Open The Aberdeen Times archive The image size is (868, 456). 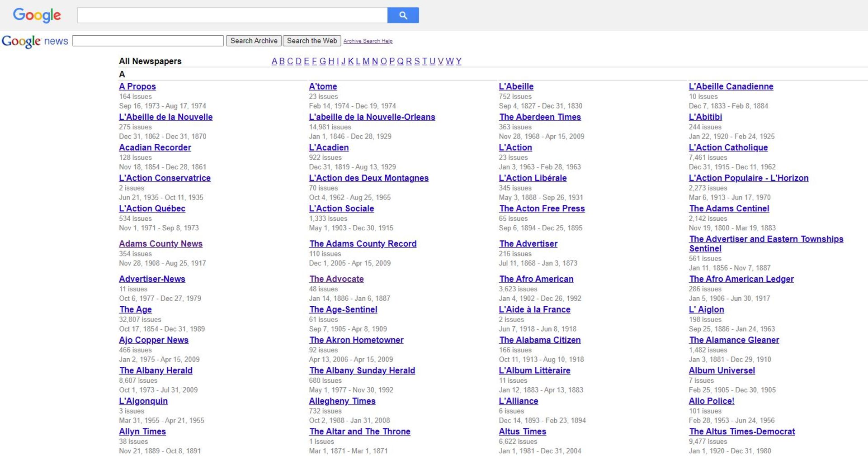[x=540, y=117]
